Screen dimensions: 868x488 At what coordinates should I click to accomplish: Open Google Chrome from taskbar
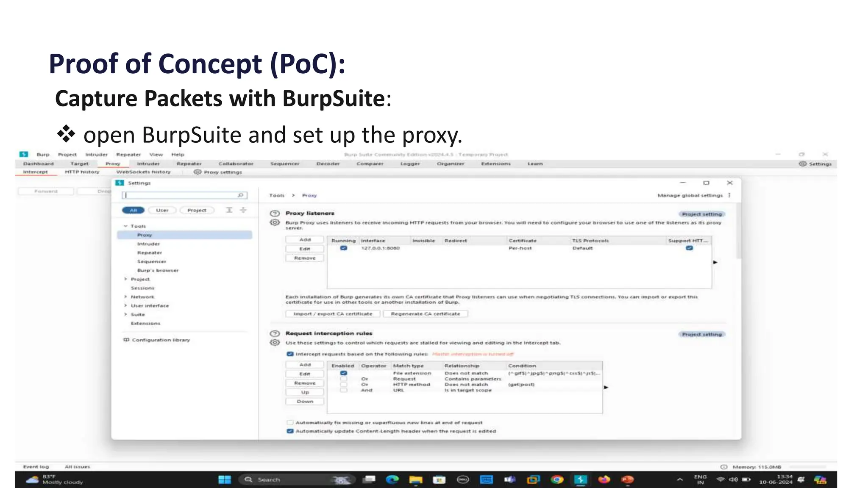pos(557,480)
